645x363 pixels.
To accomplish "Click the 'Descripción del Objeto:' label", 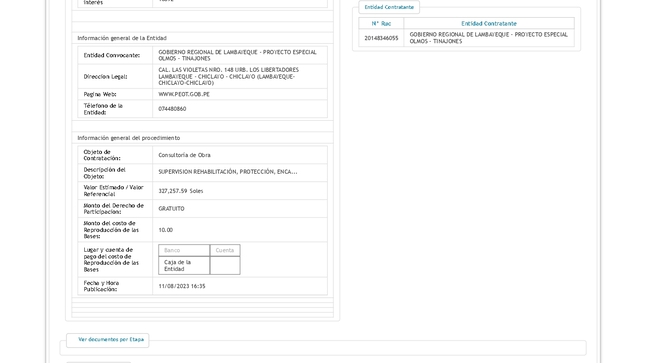I will point(104,173).
